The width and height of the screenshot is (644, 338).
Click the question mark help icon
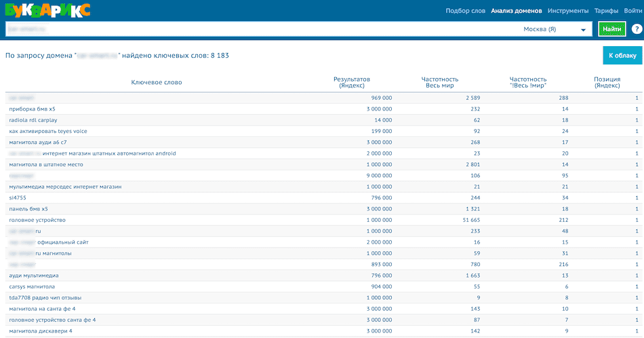point(637,29)
